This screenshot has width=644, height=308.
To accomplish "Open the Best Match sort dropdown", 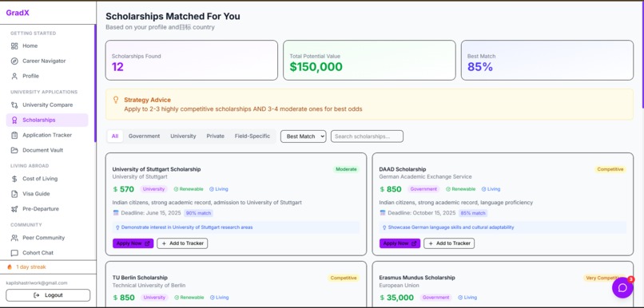I will [303, 136].
